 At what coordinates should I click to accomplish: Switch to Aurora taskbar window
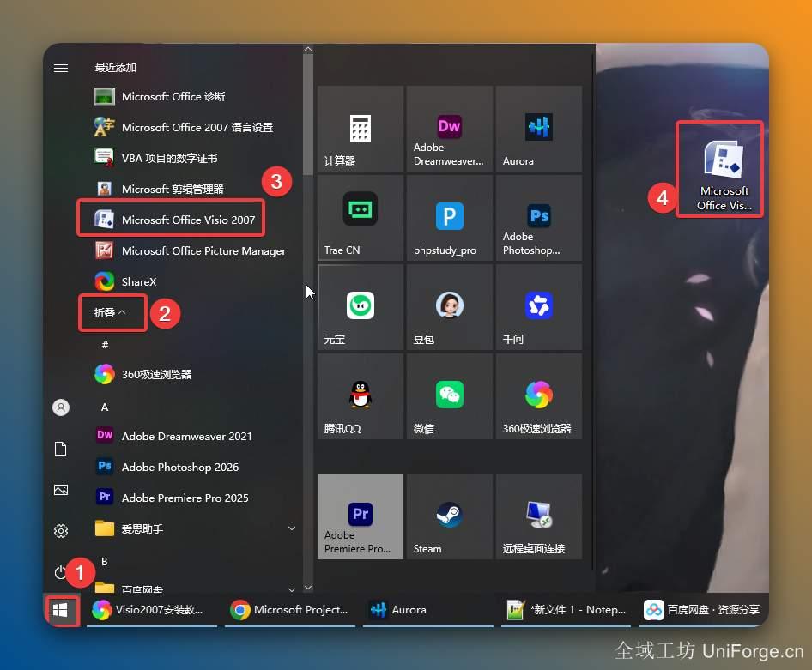point(427,610)
